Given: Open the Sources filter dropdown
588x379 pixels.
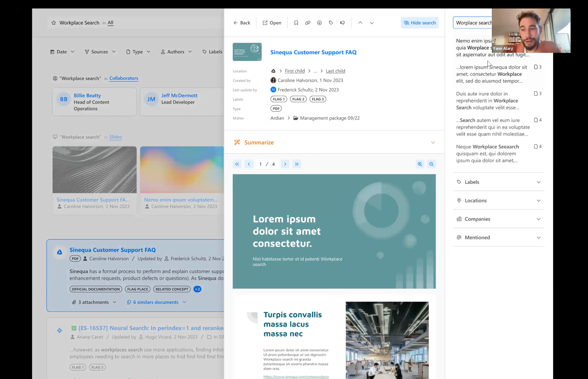Looking at the screenshot, I should [100, 52].
